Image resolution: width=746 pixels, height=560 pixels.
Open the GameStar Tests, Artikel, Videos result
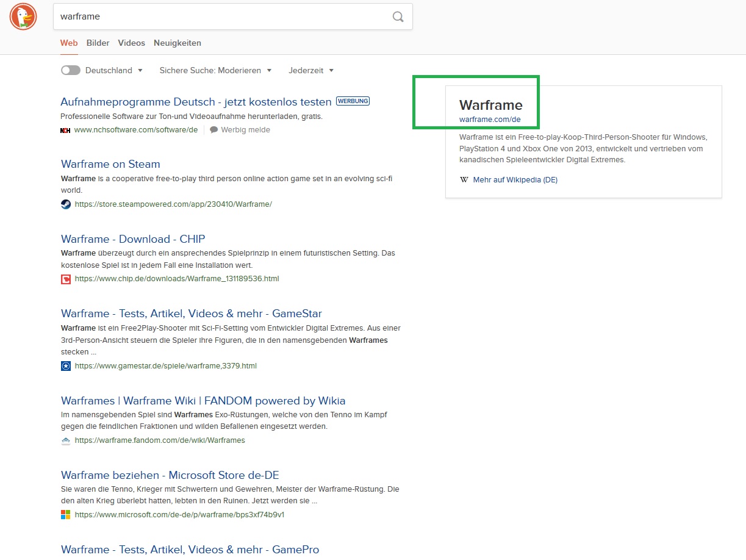pos(192,314)
